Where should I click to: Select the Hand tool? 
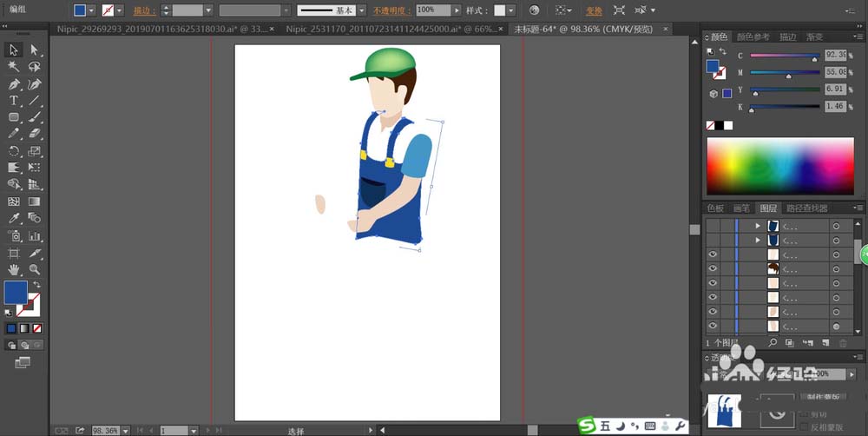[x=14, y=270]
